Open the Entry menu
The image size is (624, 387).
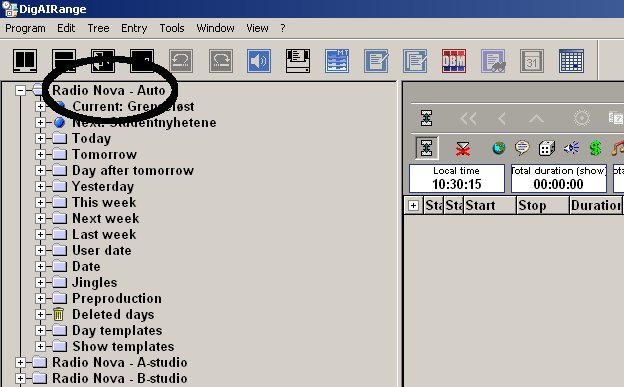134,28
